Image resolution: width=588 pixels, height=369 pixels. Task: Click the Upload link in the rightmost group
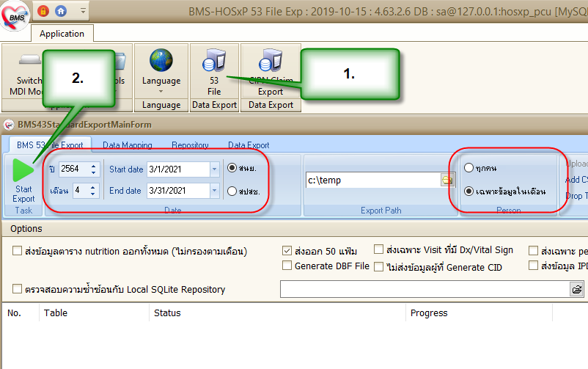tap(576, 164)
